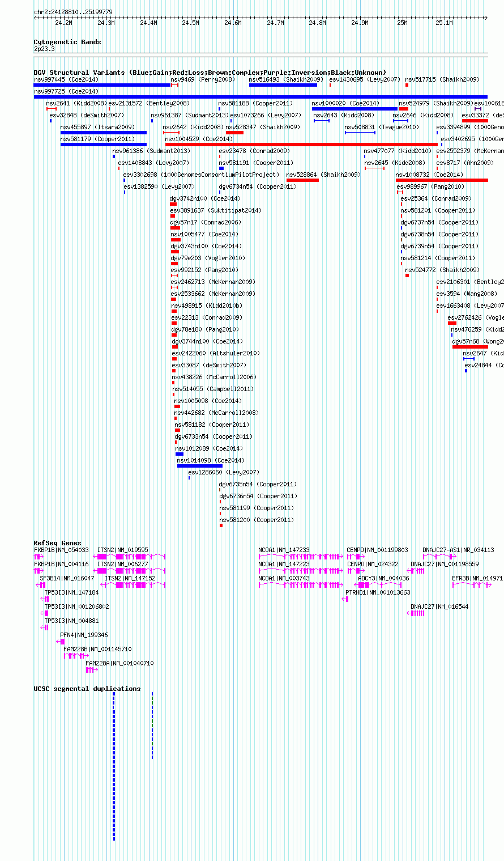Click variant label nsv1008732 (Coe2014)

click(429, 175)
